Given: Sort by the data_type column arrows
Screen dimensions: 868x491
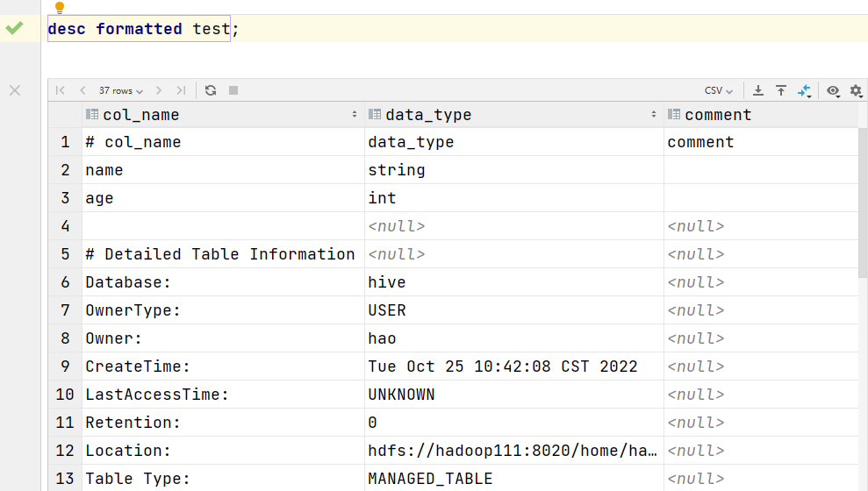Looking at the screenshot, I should click(x=654, y=115).
